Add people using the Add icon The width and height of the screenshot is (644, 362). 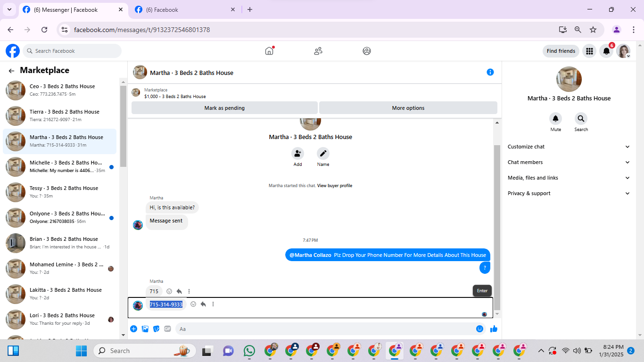click(x=297, y=153)
